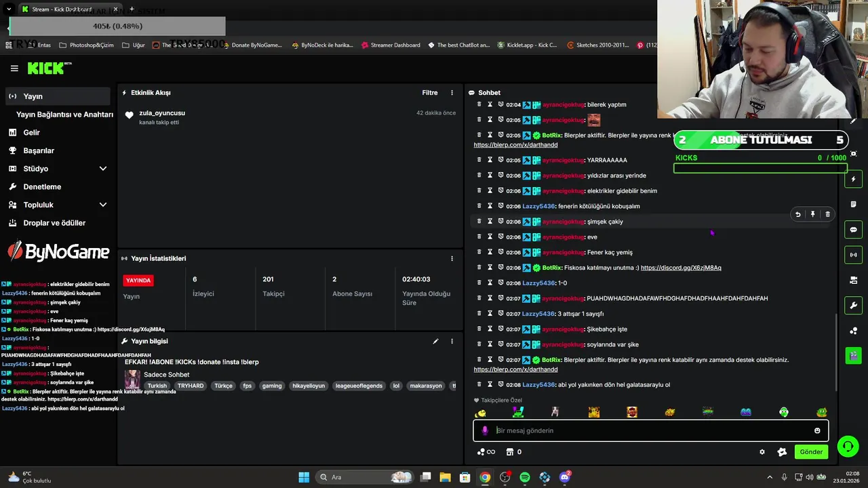The image size is (868, 488).
Task: Open Droplar ve ödüller page
Action: (54, 223)
